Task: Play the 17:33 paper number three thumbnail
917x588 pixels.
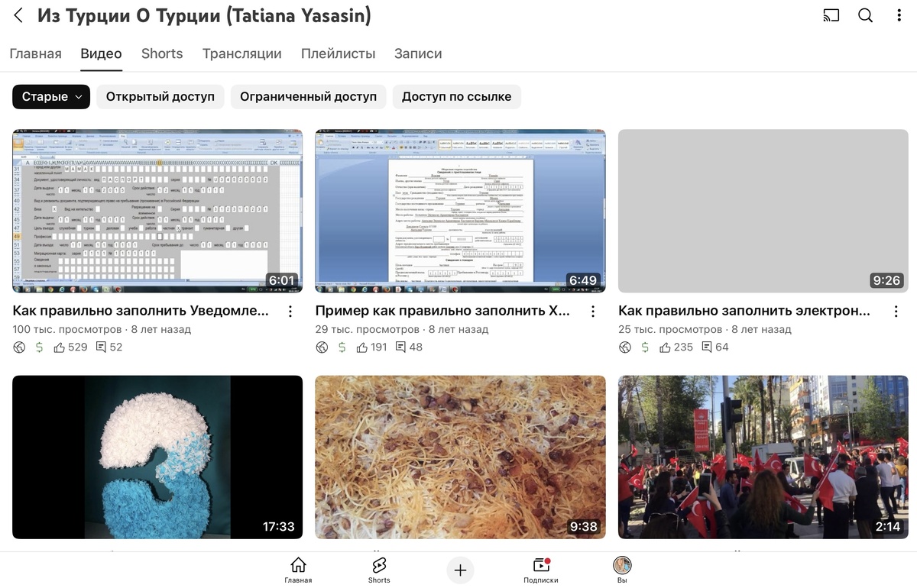Action: [x=157, y=457]
